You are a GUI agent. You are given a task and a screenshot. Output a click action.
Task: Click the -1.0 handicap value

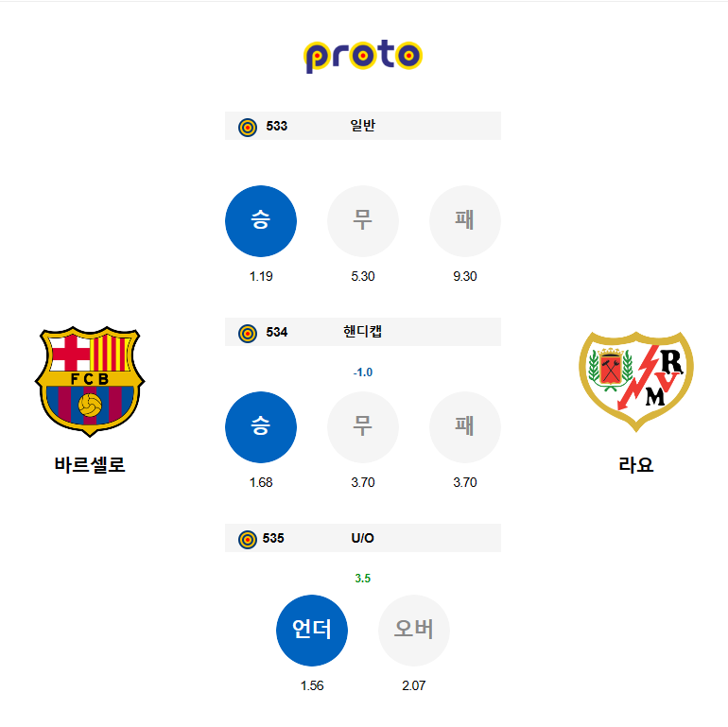tap(363, 372)
